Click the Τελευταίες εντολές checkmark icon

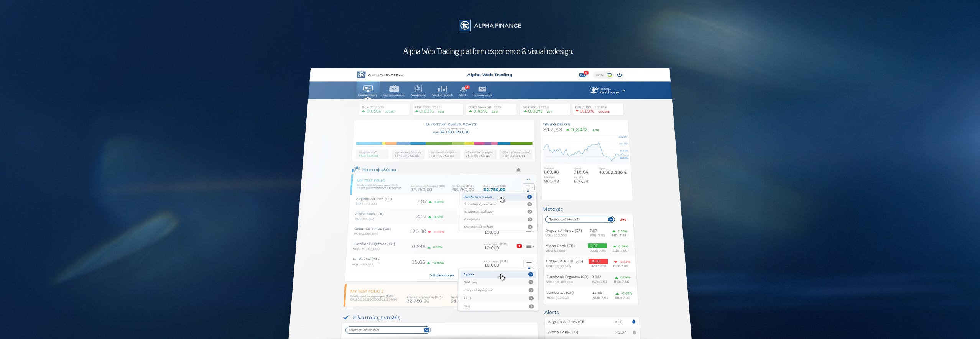pyautogui.click(x=346, y=317)
